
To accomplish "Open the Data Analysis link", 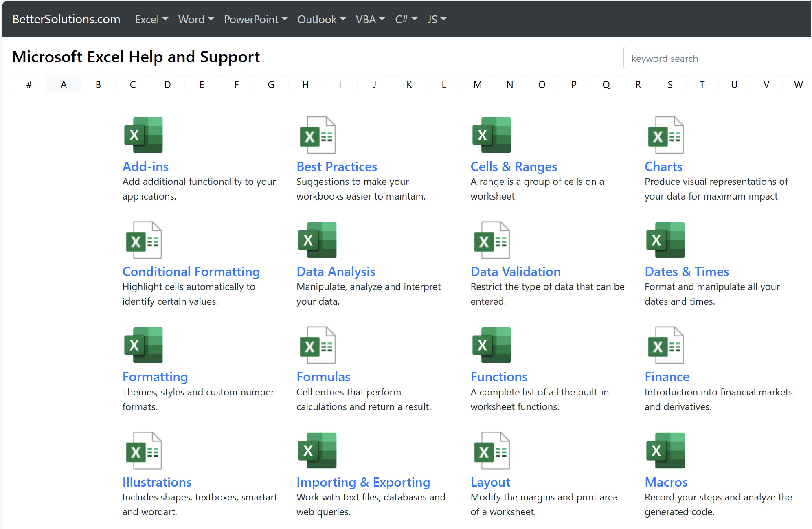I will tap(336, 272).
